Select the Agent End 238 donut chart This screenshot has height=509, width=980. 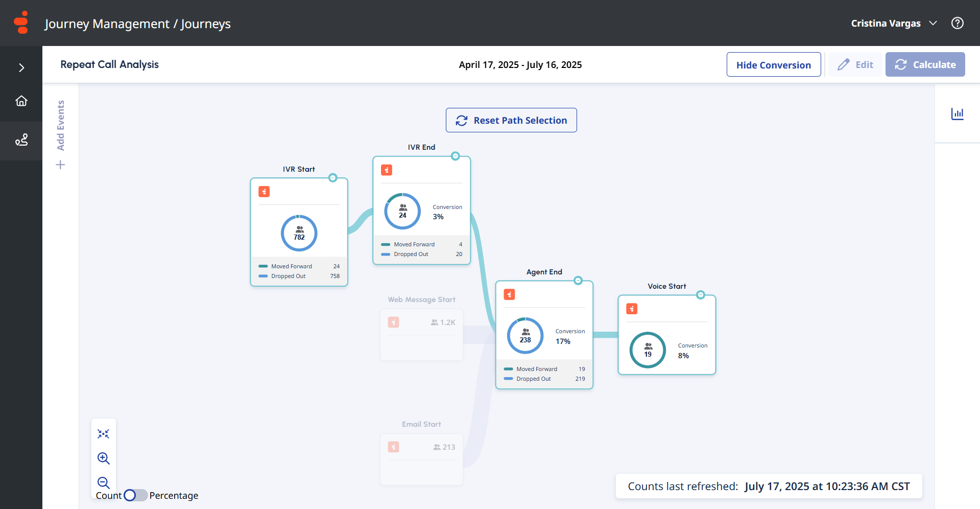(525, 336)
